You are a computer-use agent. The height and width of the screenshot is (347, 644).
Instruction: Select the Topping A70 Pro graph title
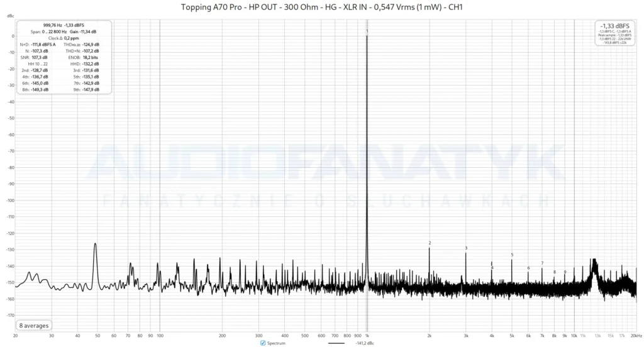coord(321,6)
